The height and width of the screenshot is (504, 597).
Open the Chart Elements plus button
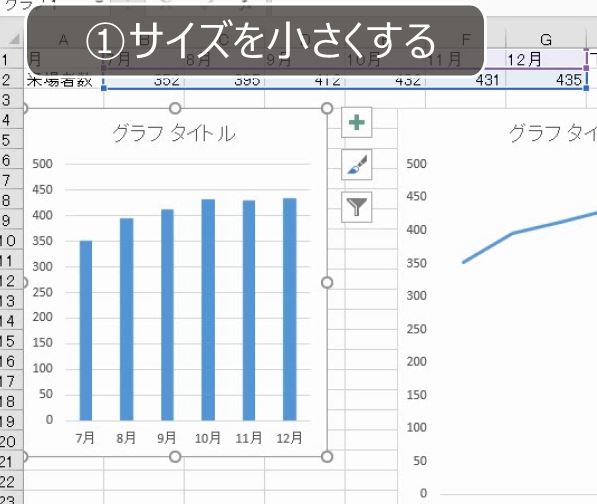[x=357, y=123]
